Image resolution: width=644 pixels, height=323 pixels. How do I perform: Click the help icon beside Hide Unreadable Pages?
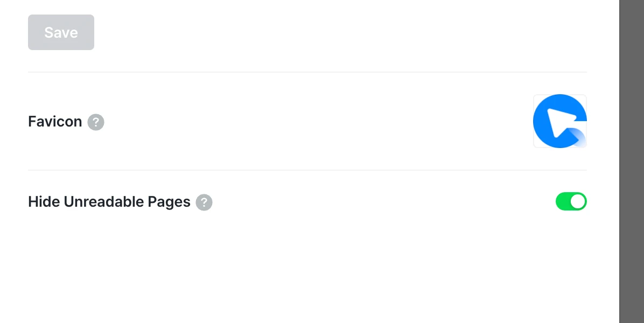204,202
